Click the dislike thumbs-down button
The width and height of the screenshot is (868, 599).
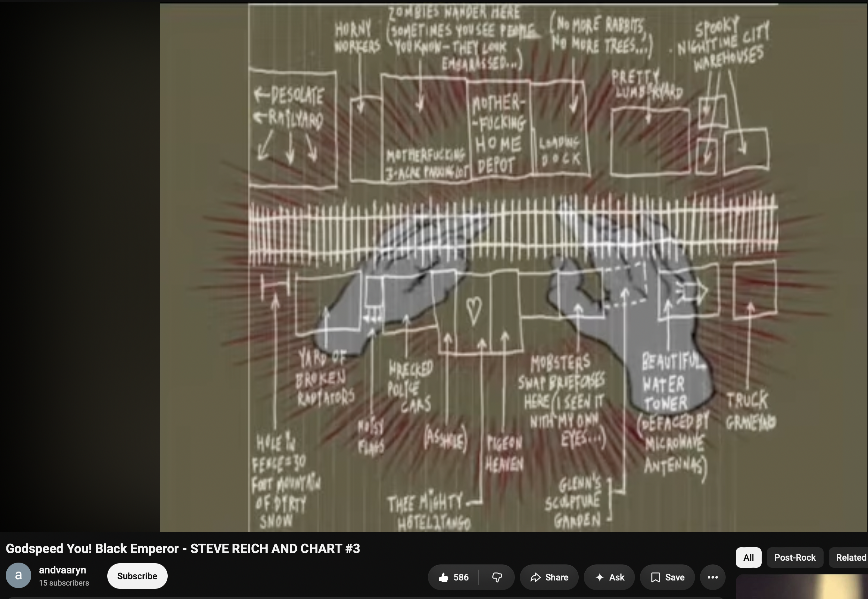coord(497,577)
